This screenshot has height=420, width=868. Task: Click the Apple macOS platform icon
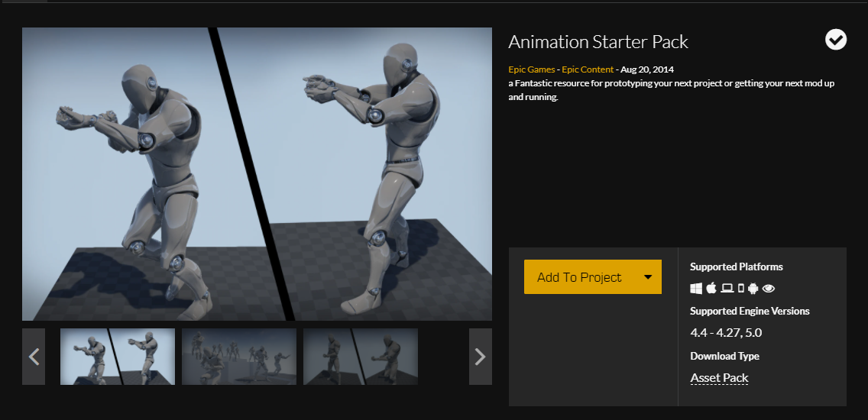[x=711, y=288]
